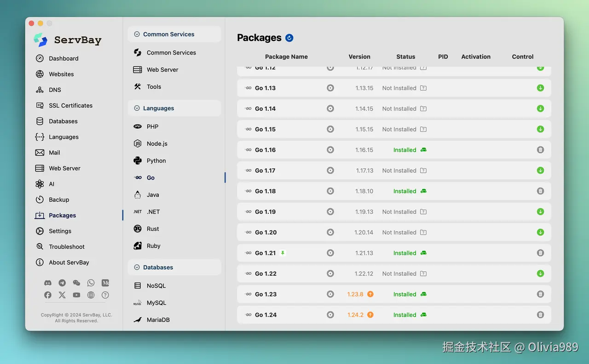Open Settings in the left sidebar
This screenshot has width=589, height=364.
(60, 231)
